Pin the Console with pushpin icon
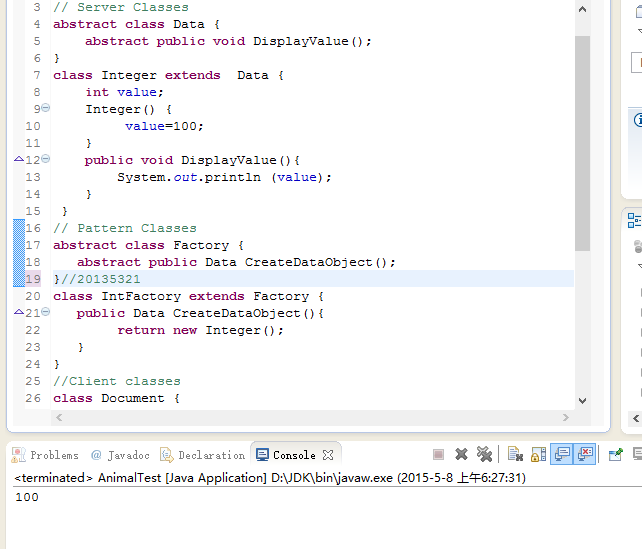This screenshot has height=549, width=642. coord(615,454)
